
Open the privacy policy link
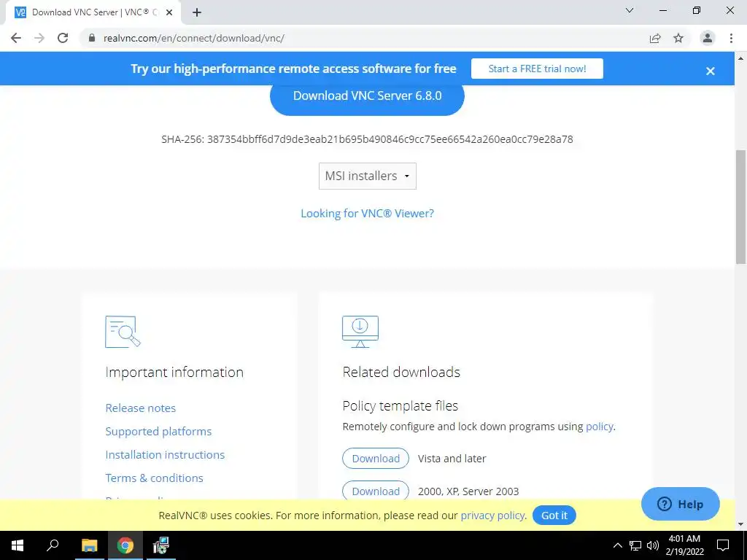click(492, 516)
